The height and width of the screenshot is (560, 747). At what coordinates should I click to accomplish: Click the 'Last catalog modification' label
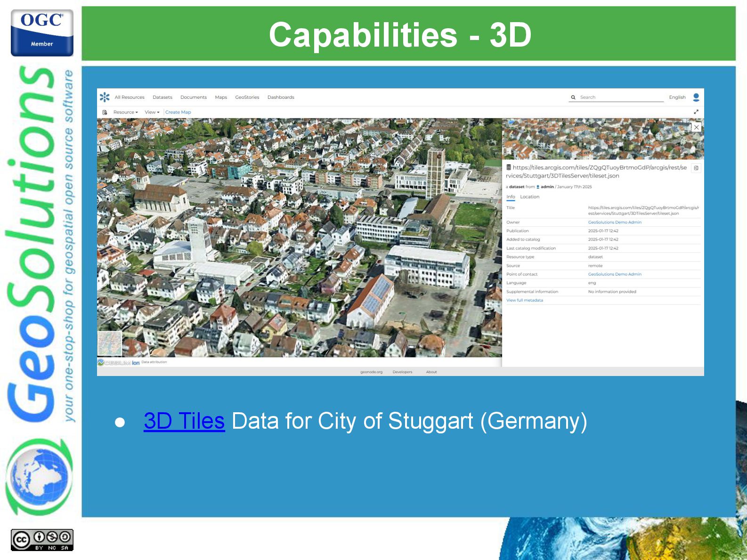[x=531, y=248]
